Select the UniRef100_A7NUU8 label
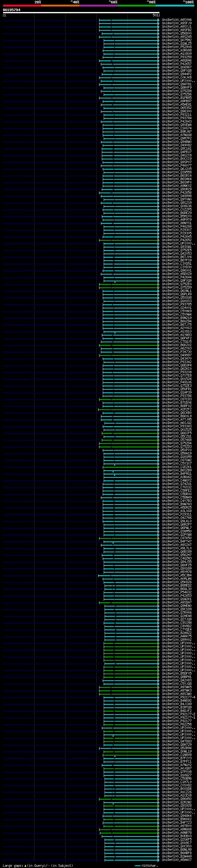Screen dimensions: 197x868 176,135
